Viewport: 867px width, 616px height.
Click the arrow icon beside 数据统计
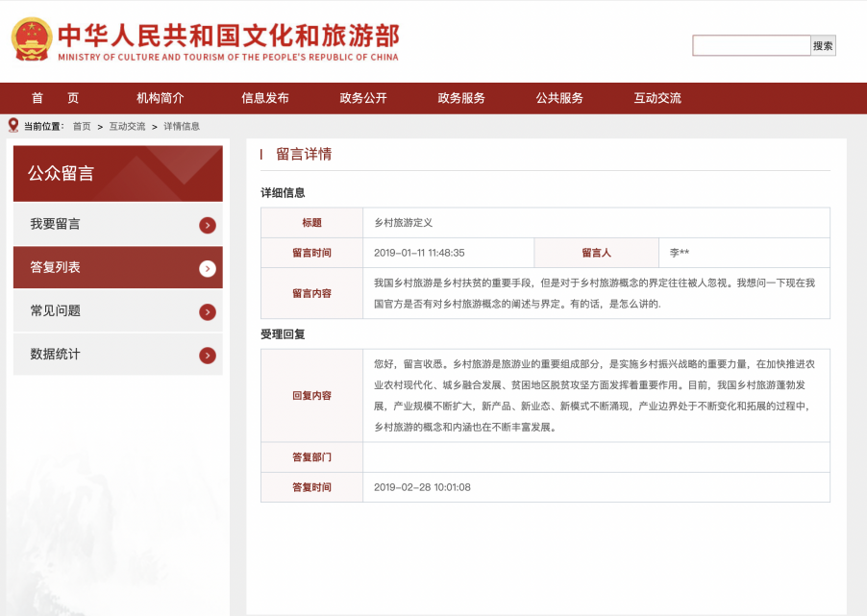[x=208, y=356]
